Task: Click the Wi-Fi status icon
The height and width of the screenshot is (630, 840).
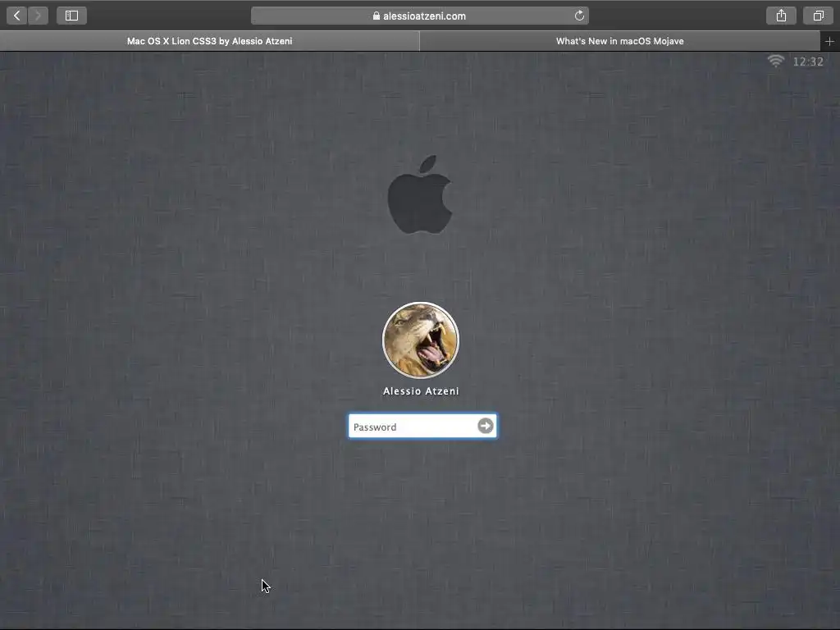Action: [775, 61]
